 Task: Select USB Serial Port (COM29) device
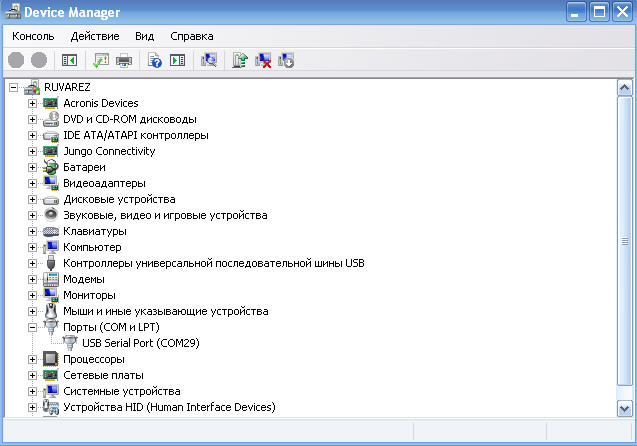(x=140, y=343)
